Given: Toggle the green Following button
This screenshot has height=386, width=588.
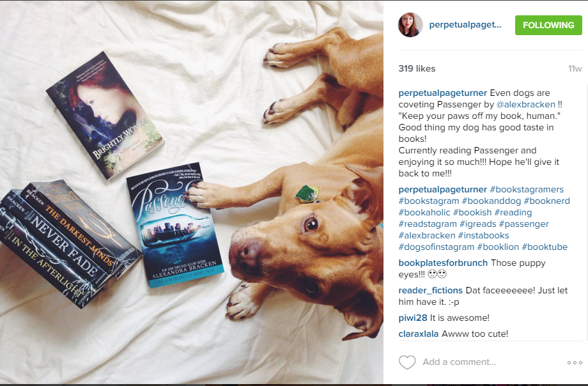Looking at the screenshot, I should 548,25.
